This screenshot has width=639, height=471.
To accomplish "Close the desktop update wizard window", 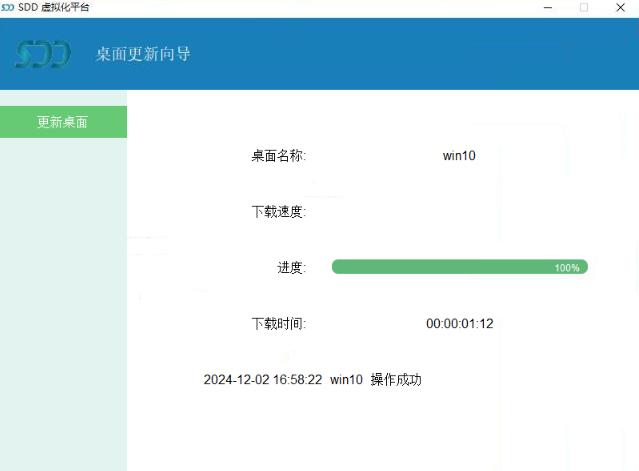I will [x=620, y=8].
